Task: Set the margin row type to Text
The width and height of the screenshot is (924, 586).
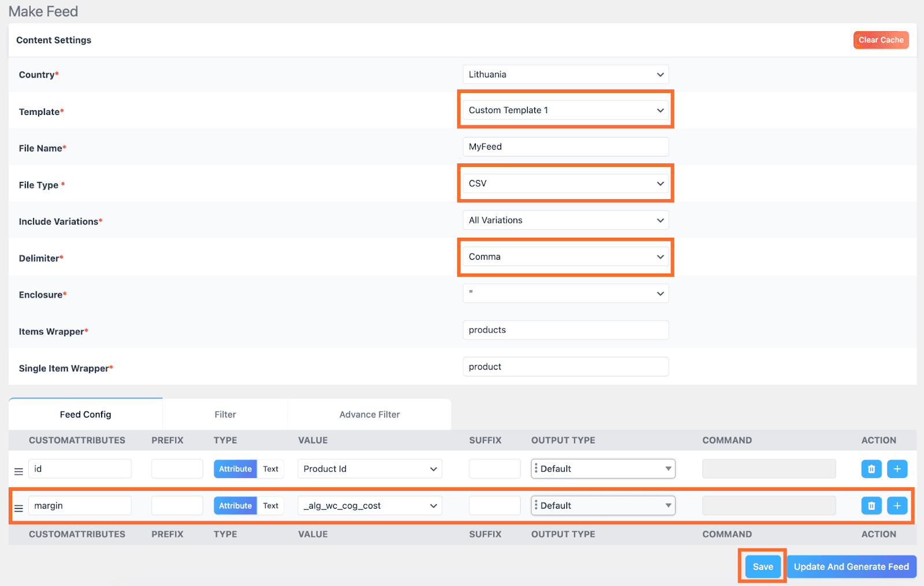Action: [x=270, y=506]
